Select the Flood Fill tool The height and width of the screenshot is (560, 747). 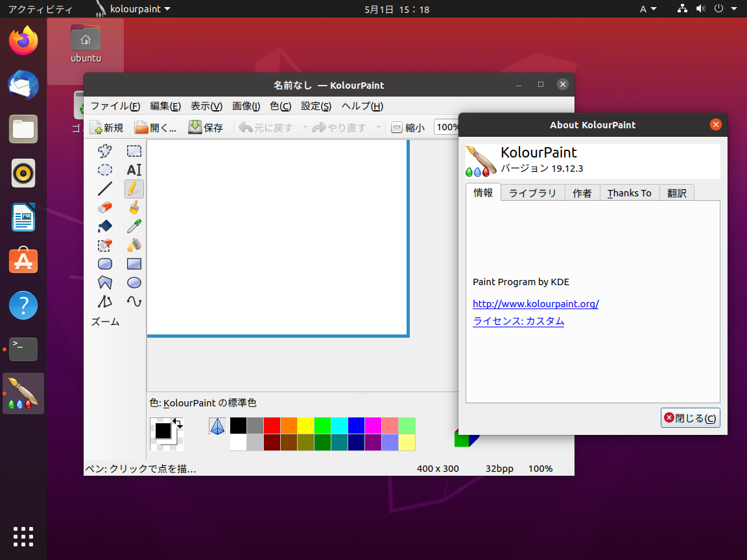point(104,226)
